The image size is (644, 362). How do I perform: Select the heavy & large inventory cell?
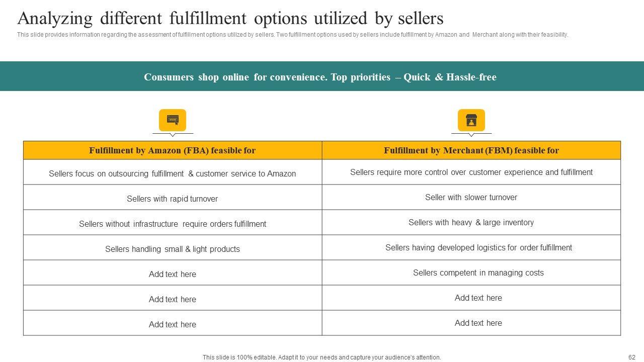point(471,222)
